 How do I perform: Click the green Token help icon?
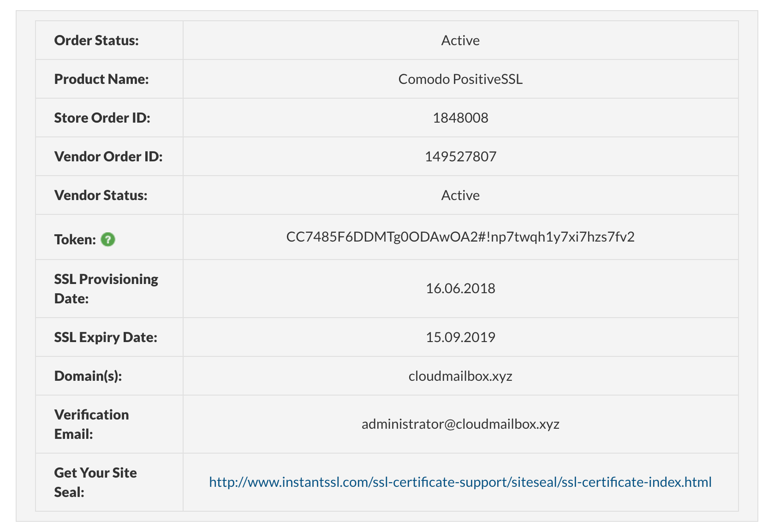tap(108, 240)
